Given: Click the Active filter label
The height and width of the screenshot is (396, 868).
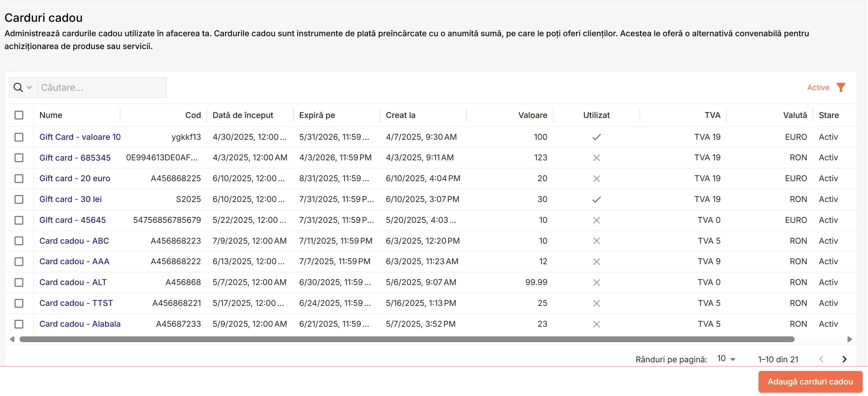Looking at the screenshot, I should tap(818, 88).
